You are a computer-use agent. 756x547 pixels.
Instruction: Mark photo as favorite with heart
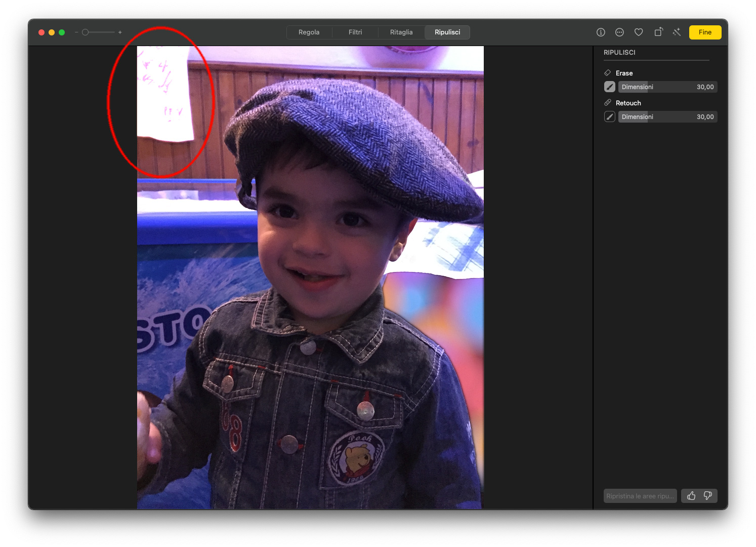pos(639,32)
